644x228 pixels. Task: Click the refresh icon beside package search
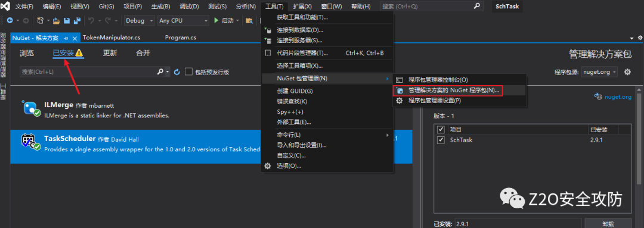177,72
